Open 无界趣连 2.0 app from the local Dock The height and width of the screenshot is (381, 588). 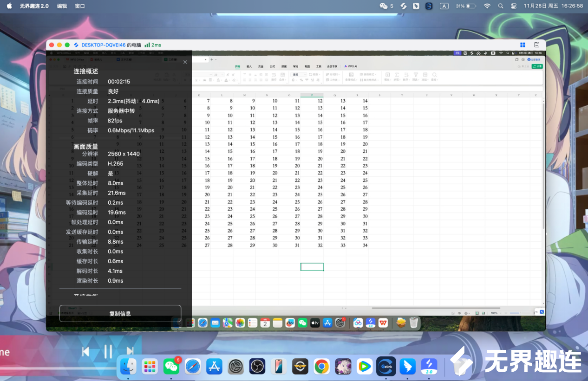tap(429, 367)
